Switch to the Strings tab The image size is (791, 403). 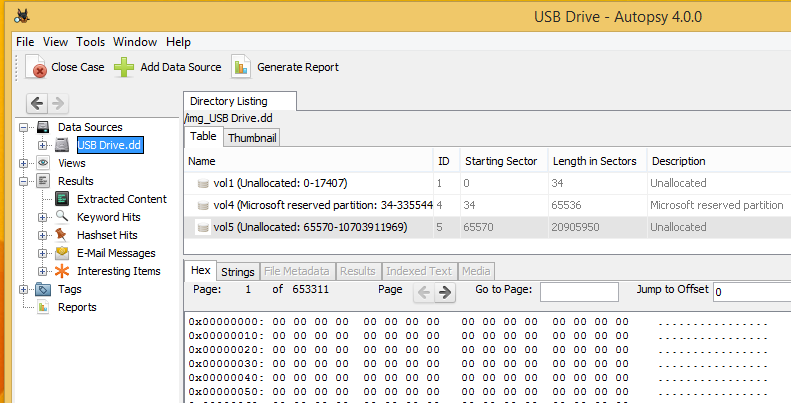pyautogui.click(x=238, y=272)
